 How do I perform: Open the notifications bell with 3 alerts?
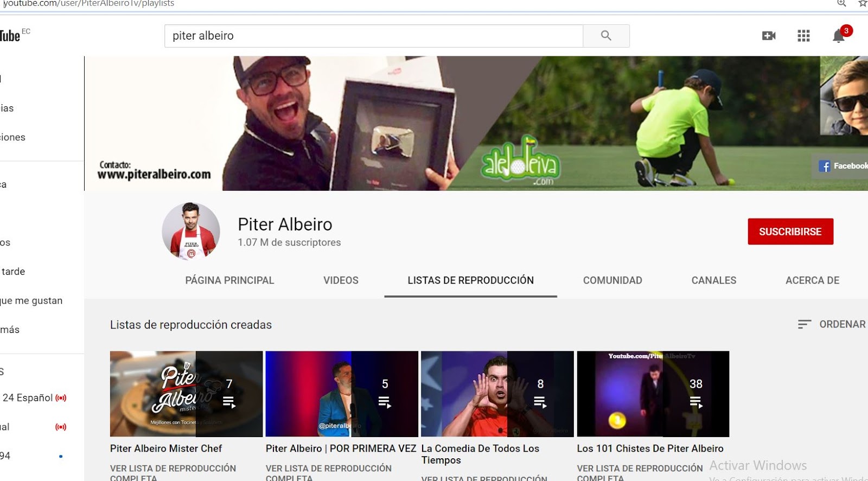point(839,36)
